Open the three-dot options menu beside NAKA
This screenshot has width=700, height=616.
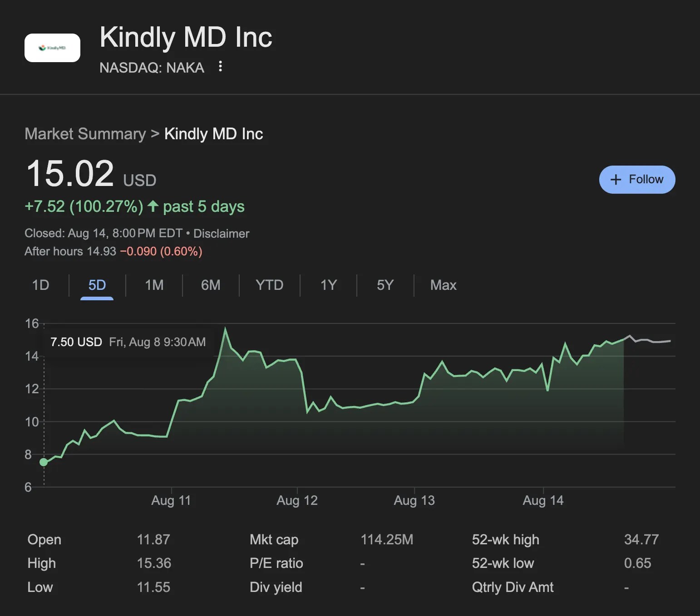pyautogui.click(x=220, y=67)
